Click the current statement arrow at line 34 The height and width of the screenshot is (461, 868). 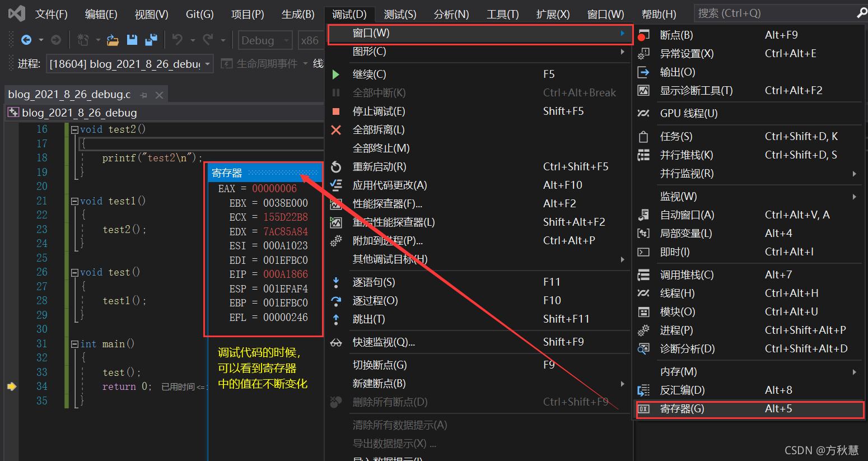[x=12, y=387]
